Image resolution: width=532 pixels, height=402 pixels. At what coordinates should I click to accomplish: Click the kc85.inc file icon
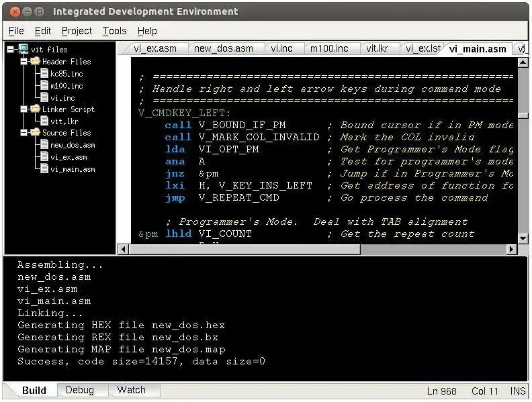point(44,73)
